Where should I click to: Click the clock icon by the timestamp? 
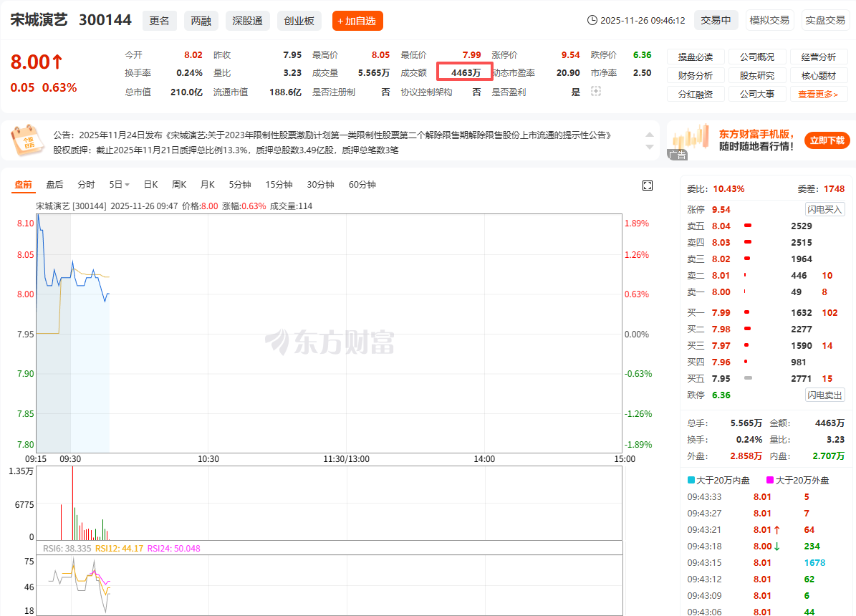592,20
